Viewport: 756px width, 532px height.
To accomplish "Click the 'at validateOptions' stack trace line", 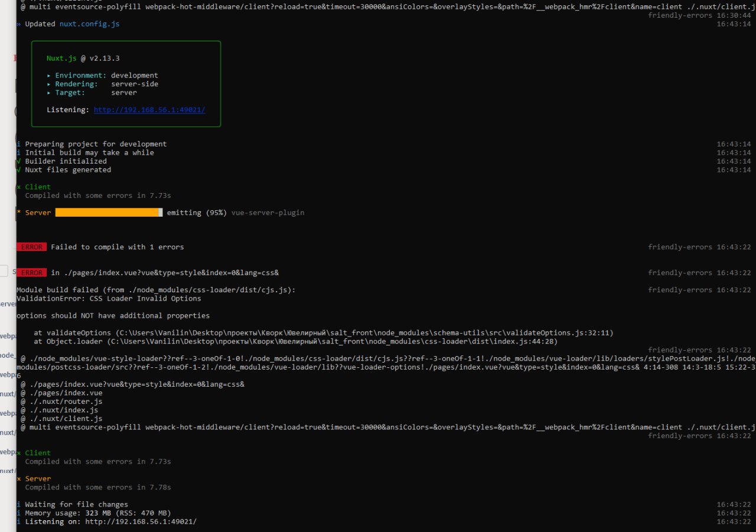I will coord(323,333).
